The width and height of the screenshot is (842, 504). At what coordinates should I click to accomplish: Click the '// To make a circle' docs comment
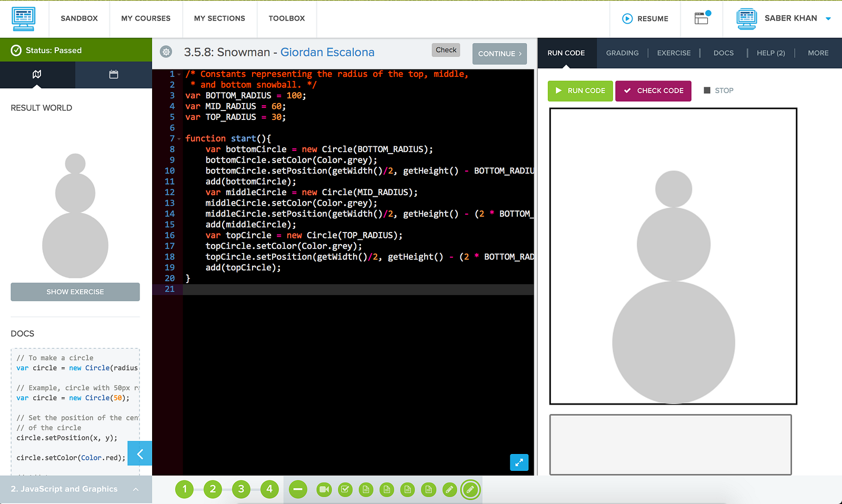click(55, 358)
